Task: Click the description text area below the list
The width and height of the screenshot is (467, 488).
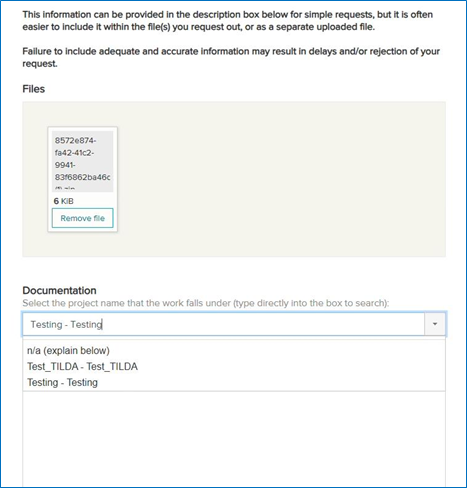Action: point(234,439)
